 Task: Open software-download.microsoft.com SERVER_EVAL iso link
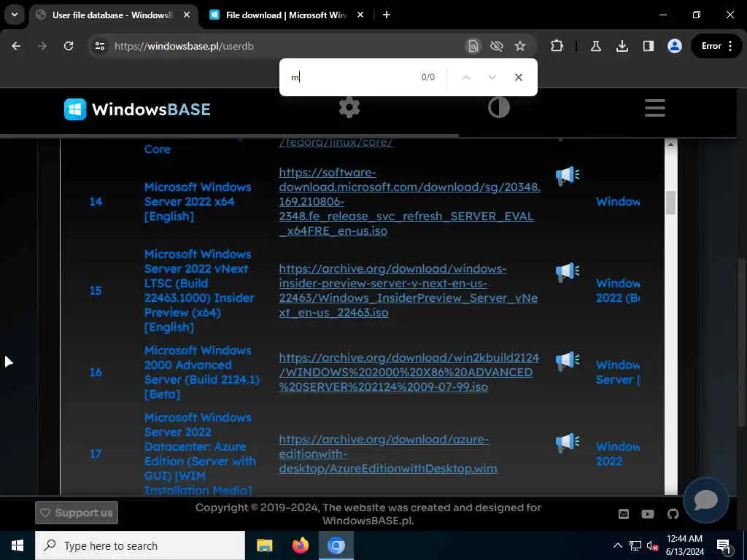pyautogui.click(x=410, y=201)
